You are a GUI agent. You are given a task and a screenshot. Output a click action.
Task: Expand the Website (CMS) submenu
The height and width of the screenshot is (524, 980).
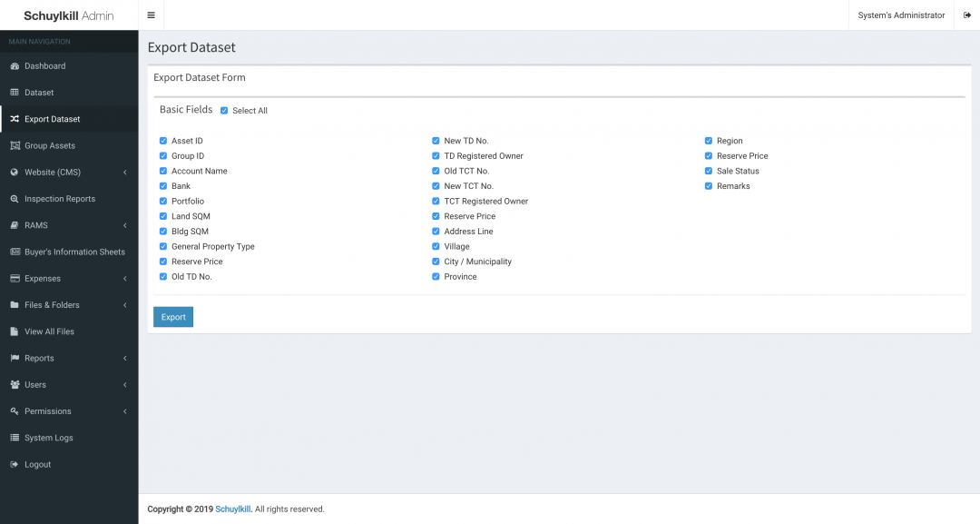coord(125,172)
